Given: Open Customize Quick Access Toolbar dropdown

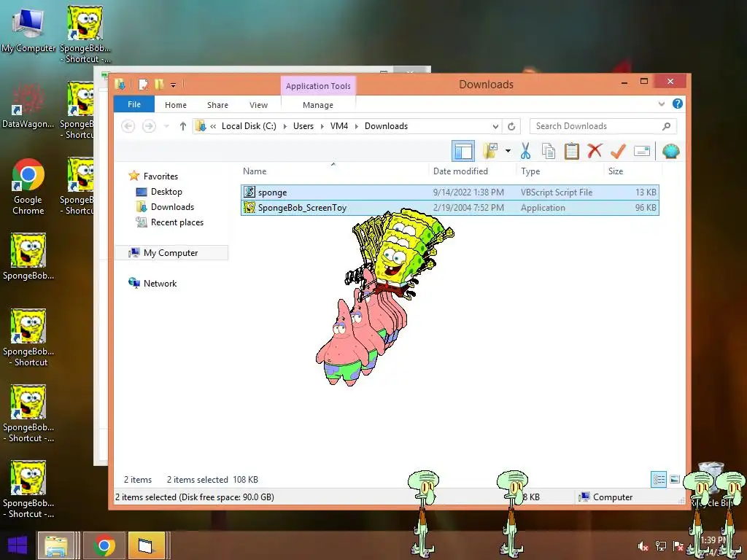Looking at the screenshot, I should pyautogui.click(x=174, y=85).
